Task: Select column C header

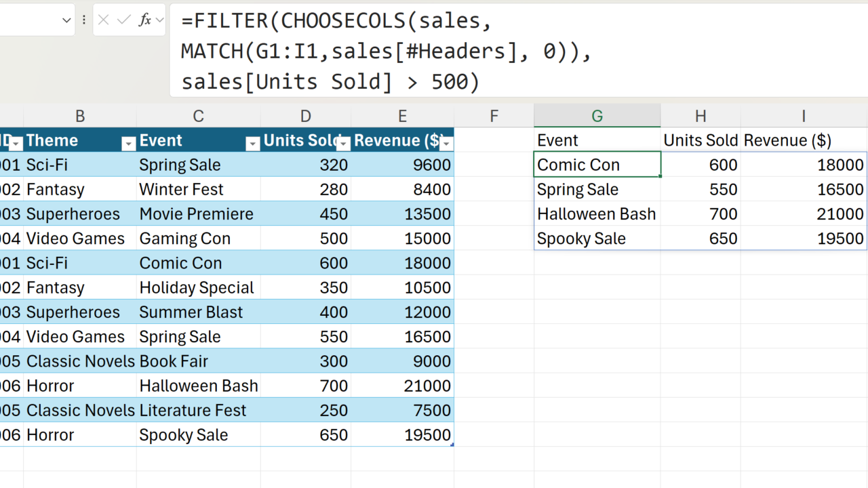Action: coord(198,116)
